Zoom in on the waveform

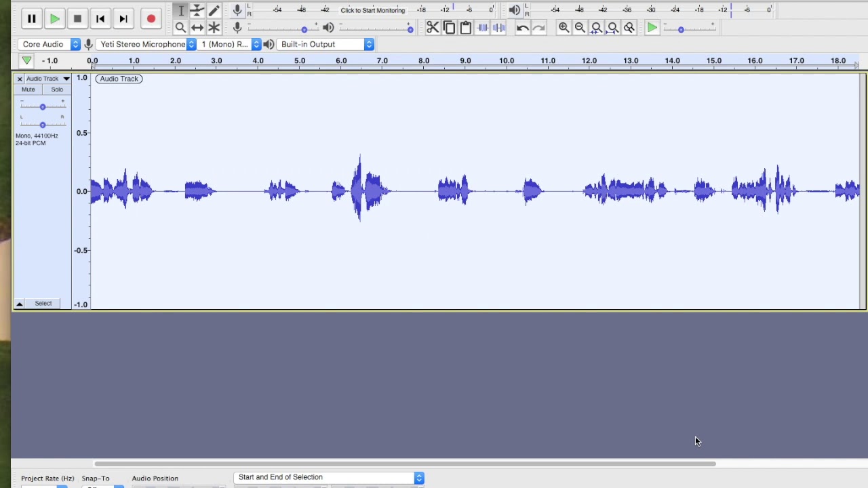pyautogui.click(x=564, y=28)
